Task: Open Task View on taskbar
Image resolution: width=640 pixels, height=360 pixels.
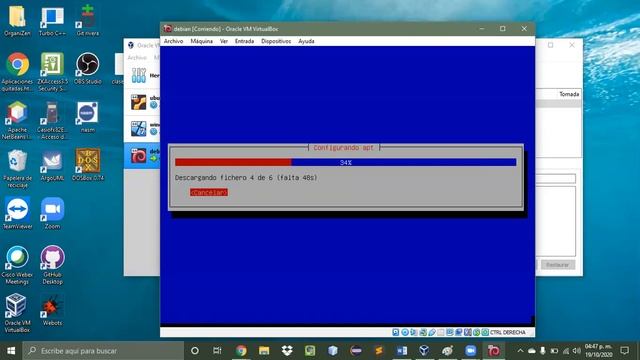Action: [217, 351]
